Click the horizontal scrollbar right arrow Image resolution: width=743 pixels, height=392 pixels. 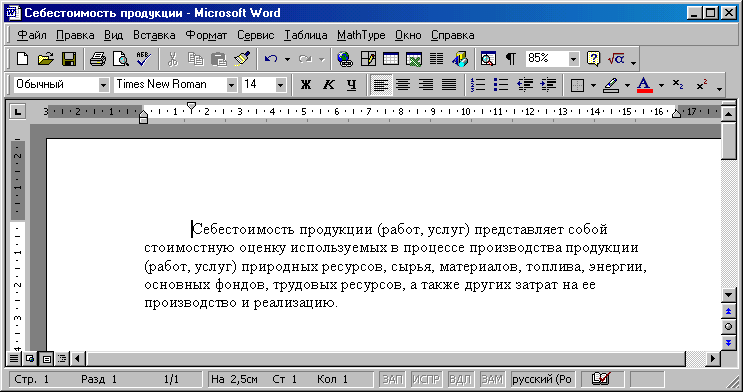click(713, 359)
